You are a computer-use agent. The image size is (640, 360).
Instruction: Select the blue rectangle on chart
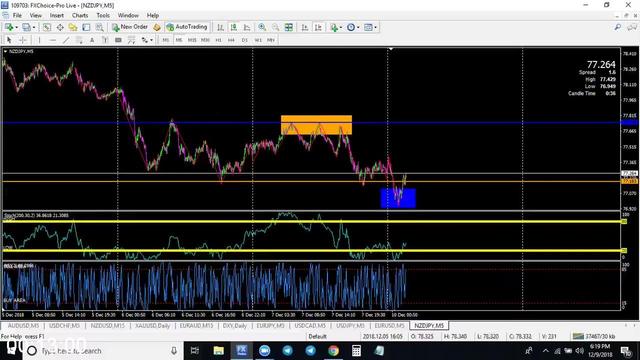coord(398,198)
